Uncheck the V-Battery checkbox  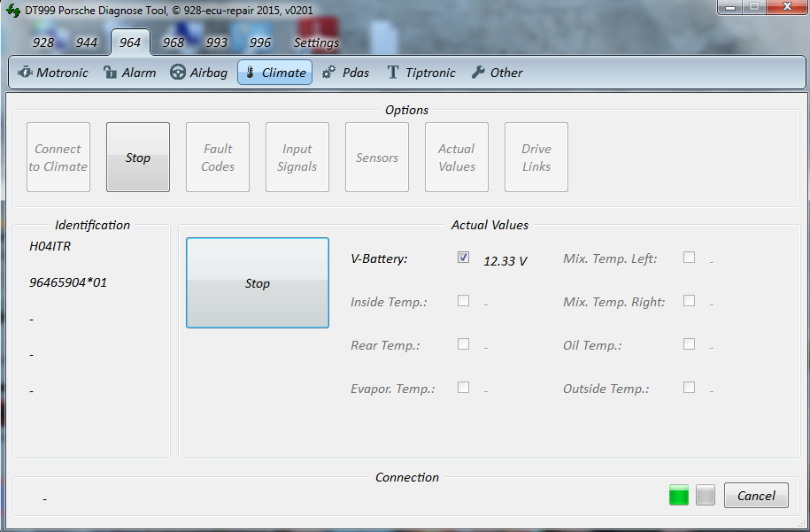(x=463, y=258)
